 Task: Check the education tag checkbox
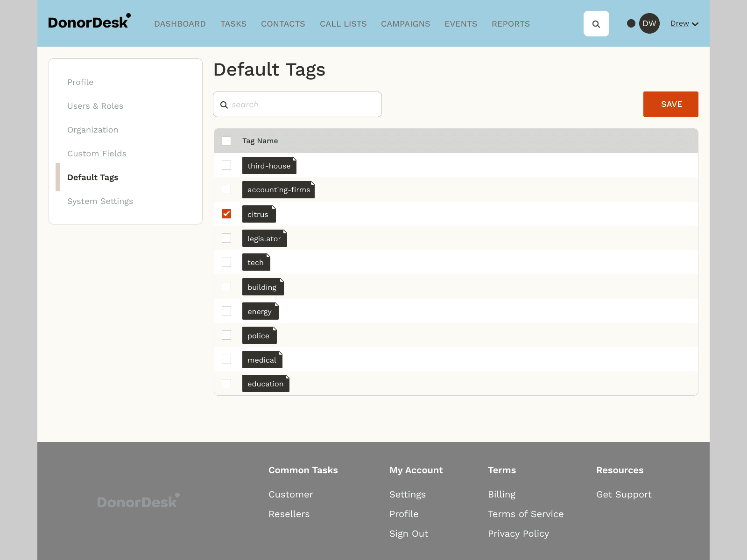(226, 384)
